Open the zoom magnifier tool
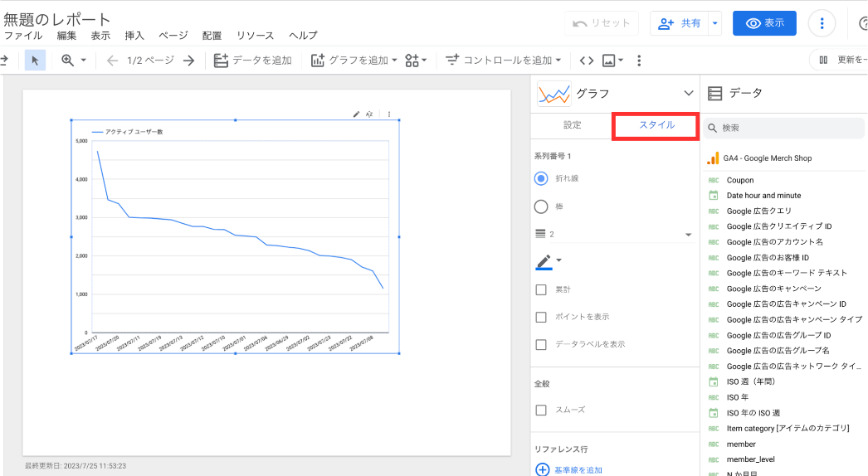The height and width of the screenshot is (476, 868). click(x=67, y=61)
